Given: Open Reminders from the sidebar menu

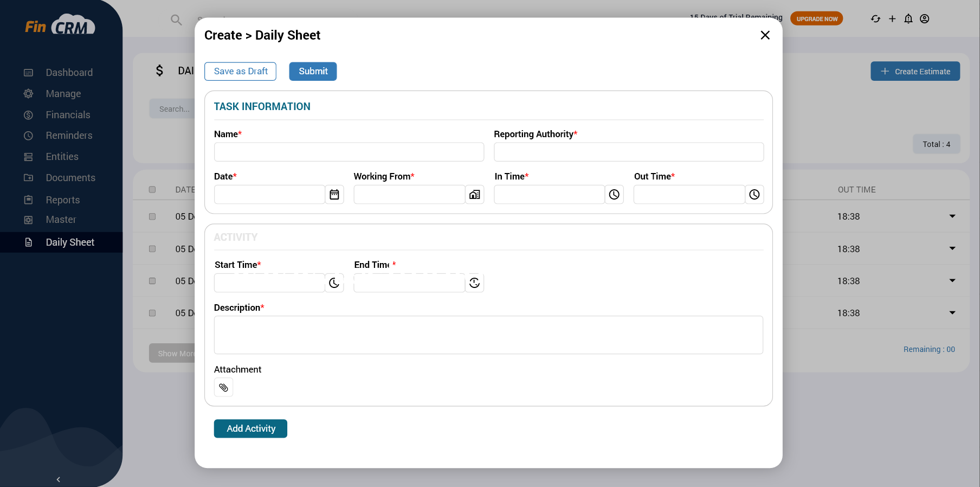Looking at the screenshot, I should tap(69, 136).
